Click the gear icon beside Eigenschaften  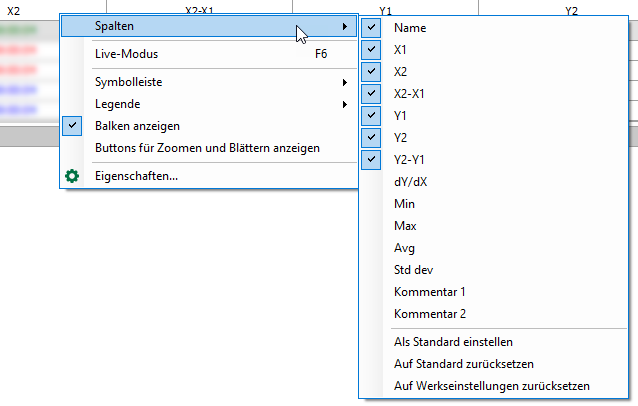click(72, 176)
